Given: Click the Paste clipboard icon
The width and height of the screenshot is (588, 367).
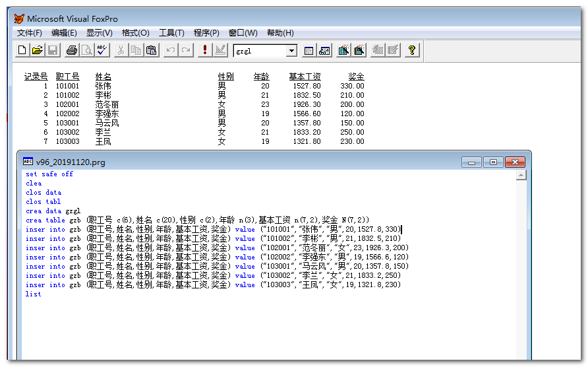Looking at the screenshot, I should pos(152,50).
